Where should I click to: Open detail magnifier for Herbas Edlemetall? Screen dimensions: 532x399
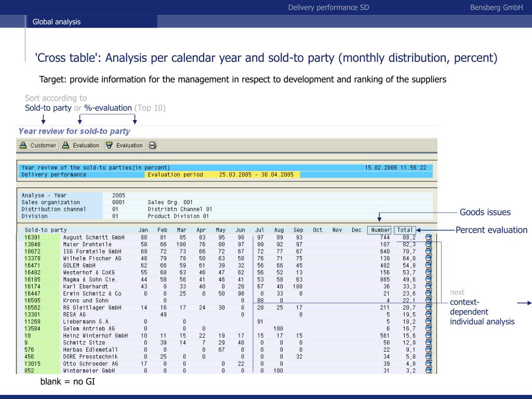coord(429,350)
